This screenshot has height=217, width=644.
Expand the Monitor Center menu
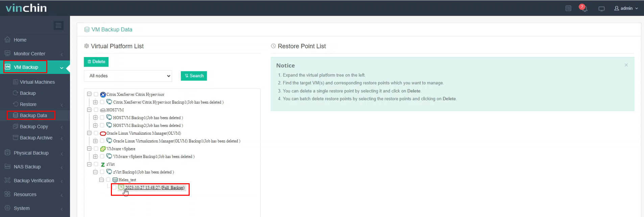(x=35, y=54)
